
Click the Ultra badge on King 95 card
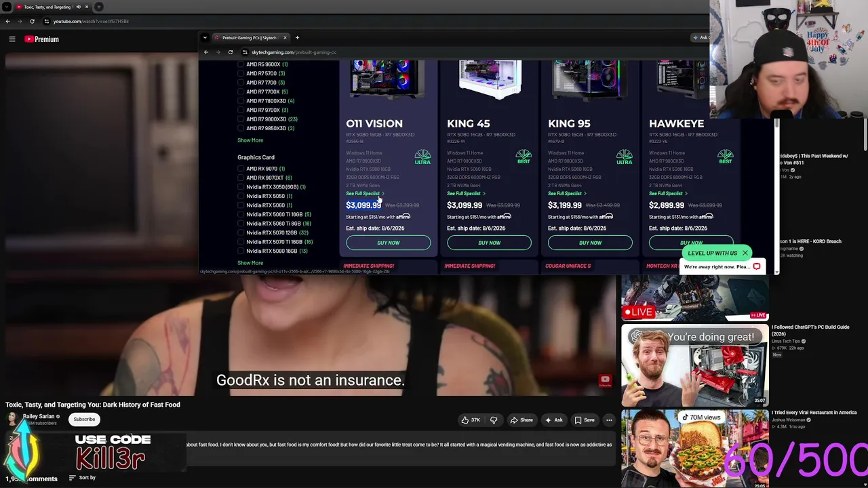tap(625, 157)
